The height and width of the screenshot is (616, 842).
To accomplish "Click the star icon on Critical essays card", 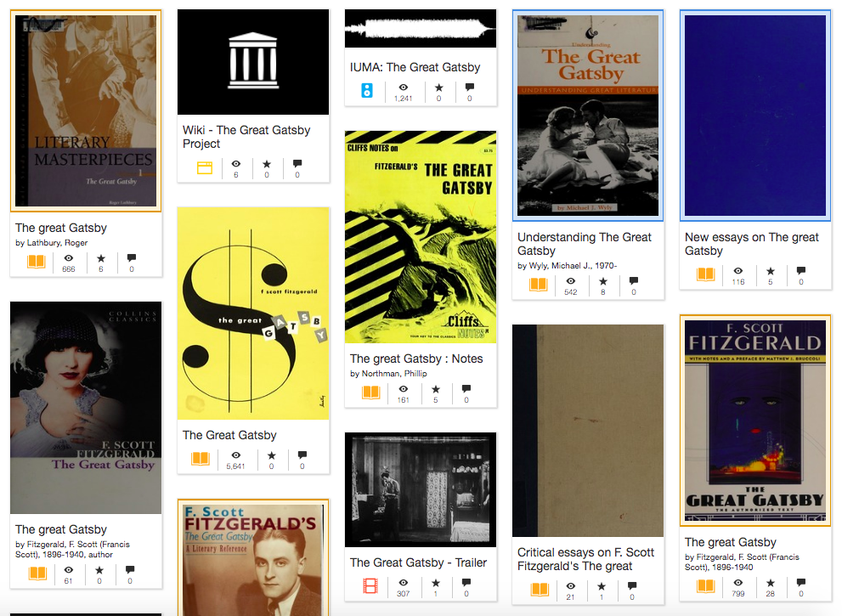I will click(x=602, y=586).
